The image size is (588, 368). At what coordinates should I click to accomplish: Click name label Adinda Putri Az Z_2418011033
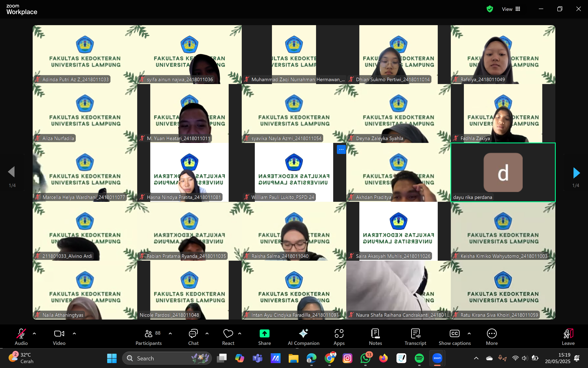[x=75, y=79]
